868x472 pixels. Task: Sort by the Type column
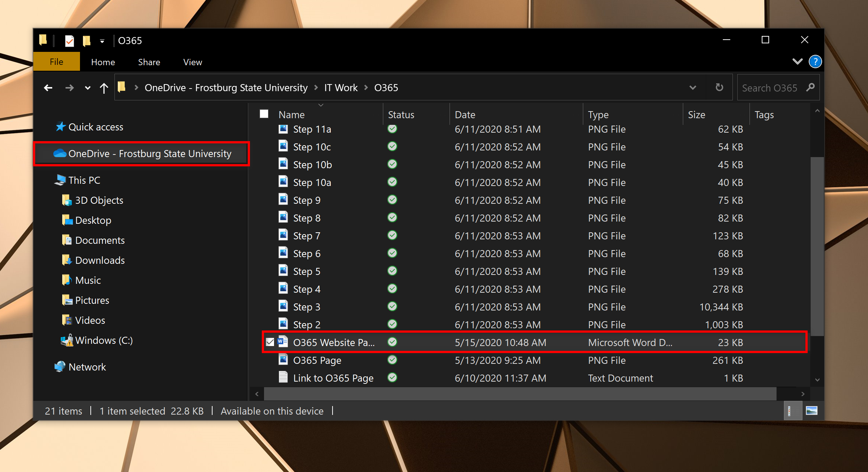point(598,114)
